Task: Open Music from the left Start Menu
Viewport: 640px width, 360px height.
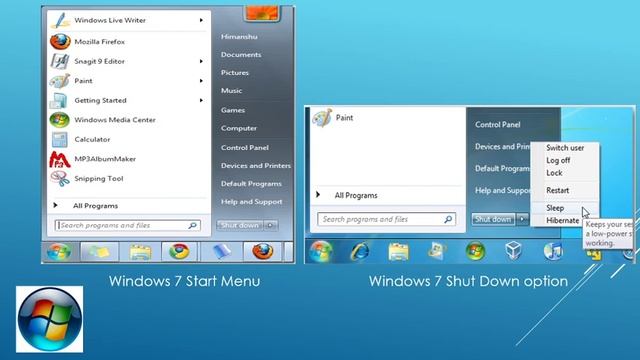Action: click(231, 91)
